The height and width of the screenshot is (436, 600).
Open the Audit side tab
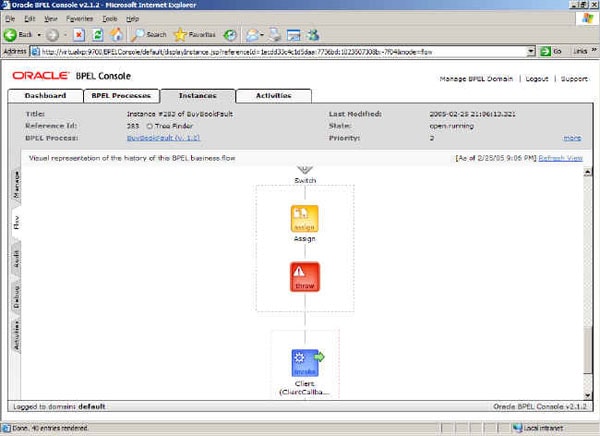(x=16, y=259)
